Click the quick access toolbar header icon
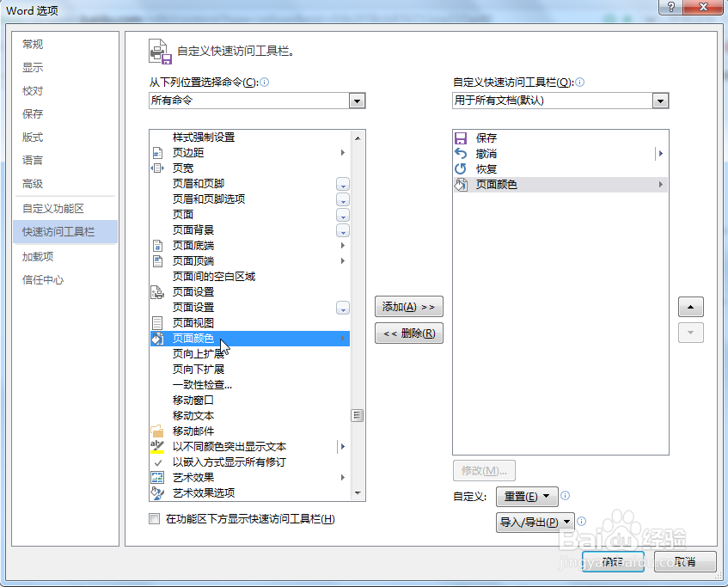 (x=160, y=51)
